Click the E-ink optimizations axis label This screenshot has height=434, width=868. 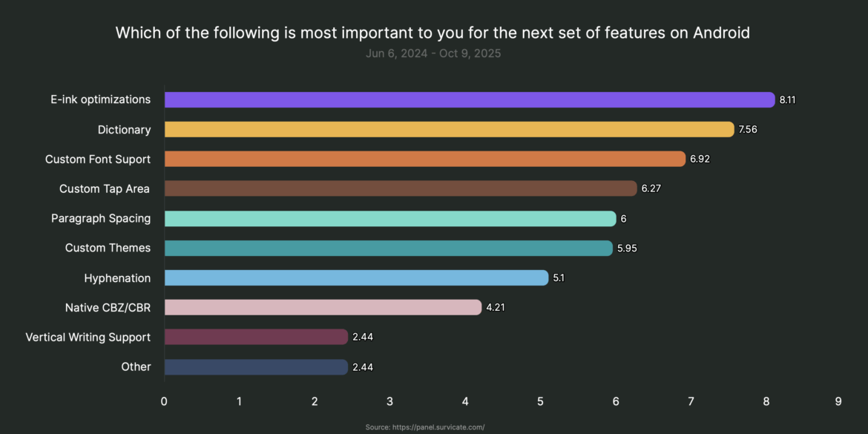[100, 99]
